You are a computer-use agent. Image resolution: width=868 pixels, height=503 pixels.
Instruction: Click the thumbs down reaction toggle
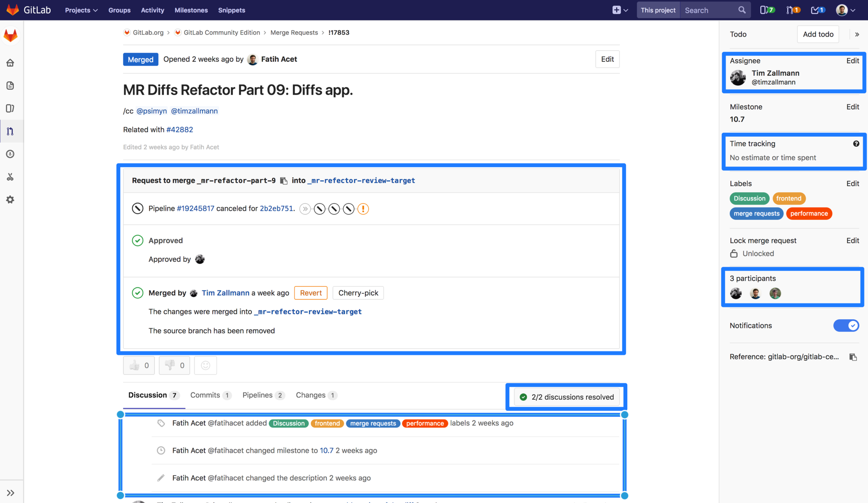pyautogui.click(x=174, y=366)
